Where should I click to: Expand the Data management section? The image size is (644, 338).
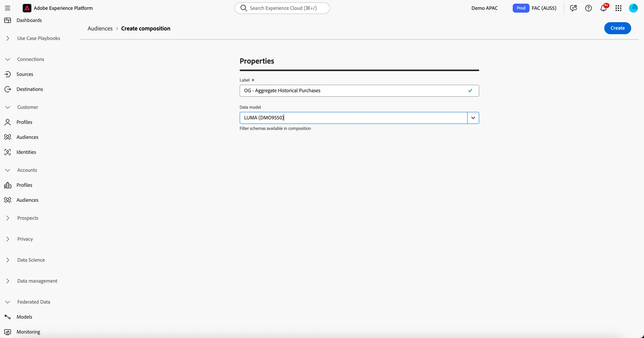coord(7,281)
